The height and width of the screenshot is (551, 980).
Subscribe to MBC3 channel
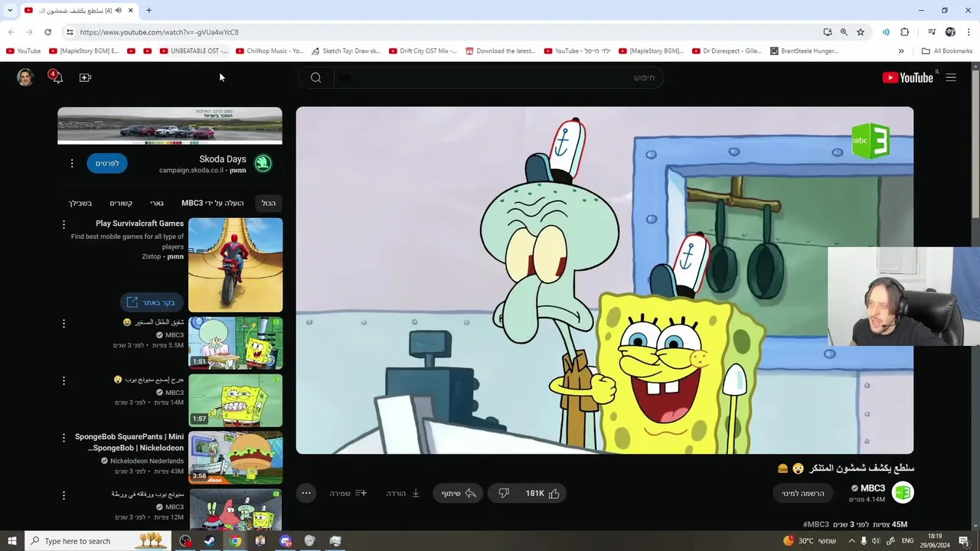803,494
